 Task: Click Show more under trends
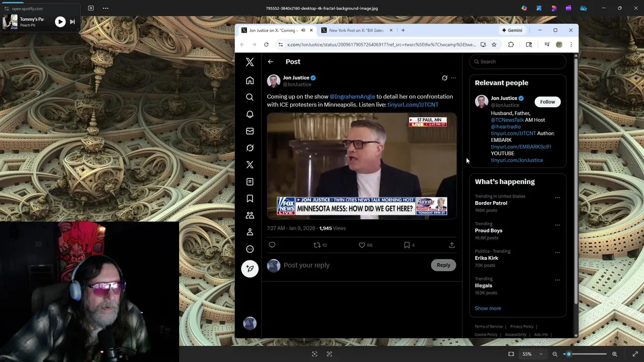488,308
